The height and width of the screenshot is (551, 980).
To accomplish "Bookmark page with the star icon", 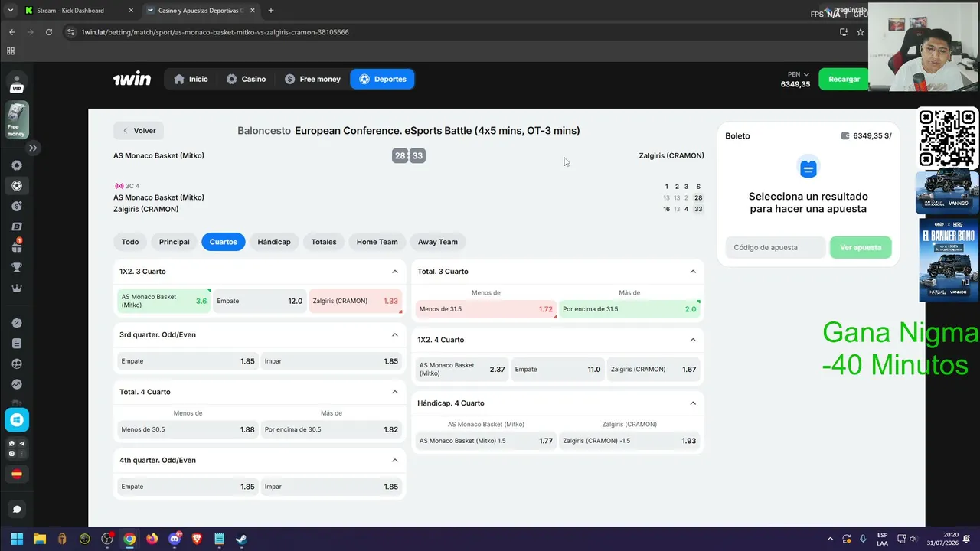I will (x=861, y=32).
